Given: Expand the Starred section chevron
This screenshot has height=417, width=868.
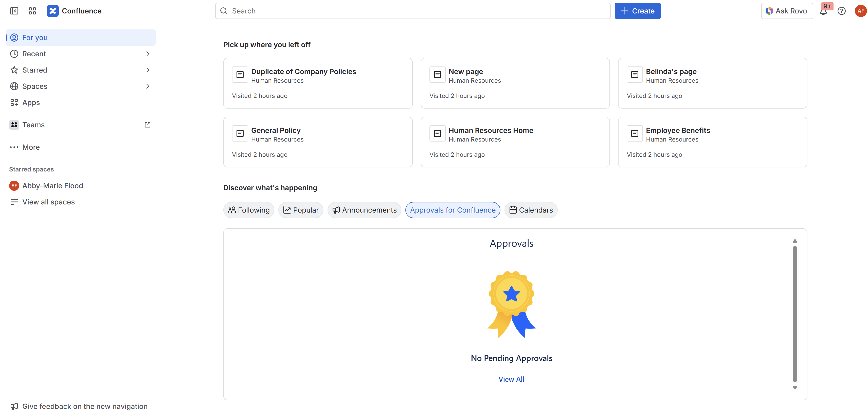Looking at the screenshot, I should [148, 70].
